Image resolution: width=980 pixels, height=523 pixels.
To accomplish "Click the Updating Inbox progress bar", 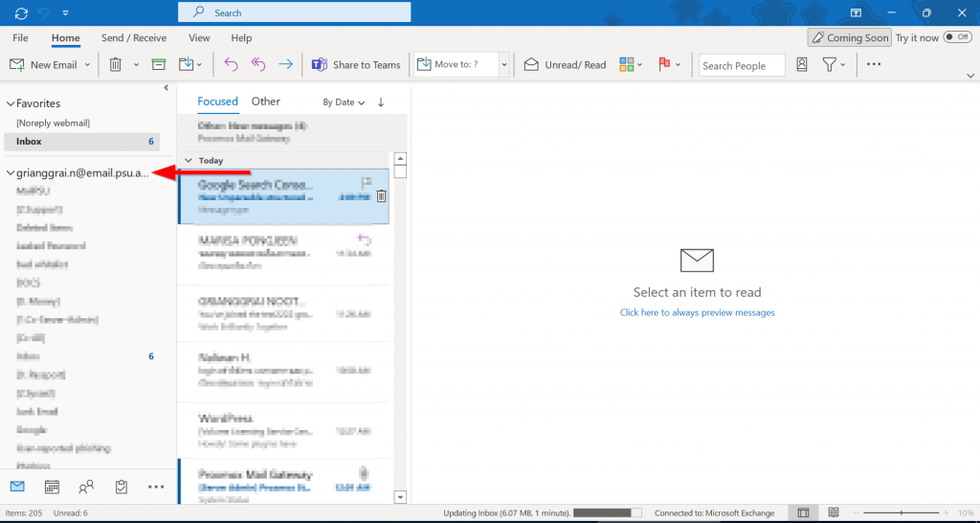I will pyautogui.click(x=606, y=513).
